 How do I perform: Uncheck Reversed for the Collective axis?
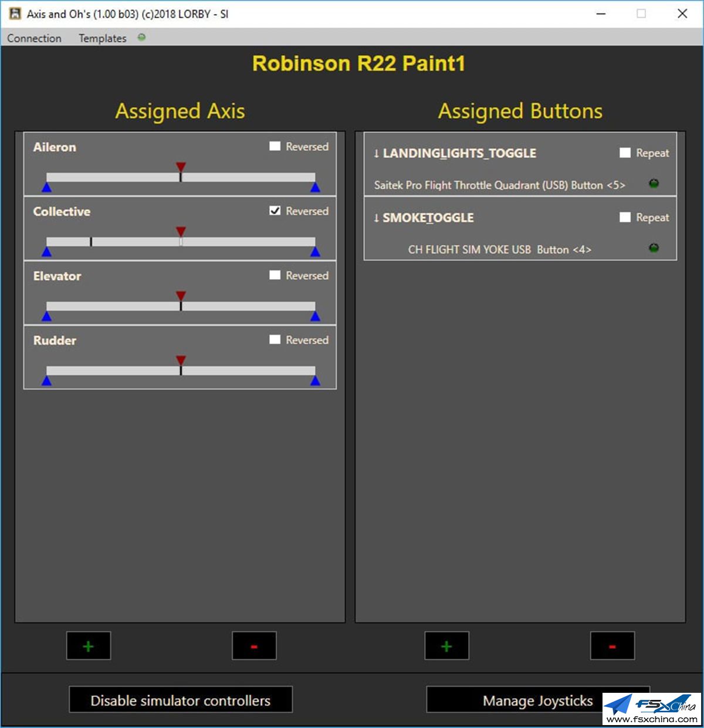[x=275, y=211]
